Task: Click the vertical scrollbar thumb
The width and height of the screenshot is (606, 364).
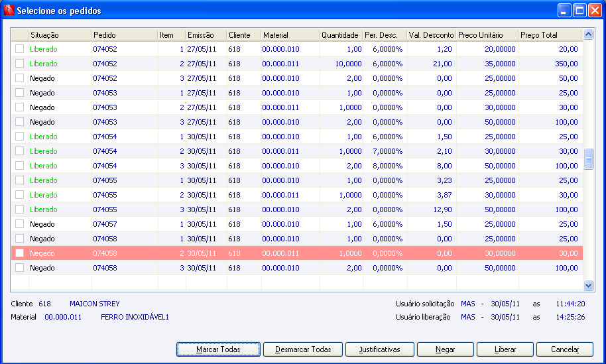Action: tap(588, 158)
